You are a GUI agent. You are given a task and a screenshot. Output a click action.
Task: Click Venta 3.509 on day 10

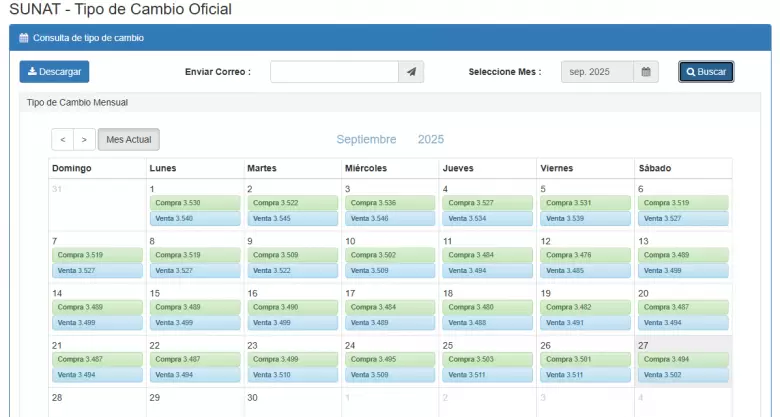click(390, 270)
